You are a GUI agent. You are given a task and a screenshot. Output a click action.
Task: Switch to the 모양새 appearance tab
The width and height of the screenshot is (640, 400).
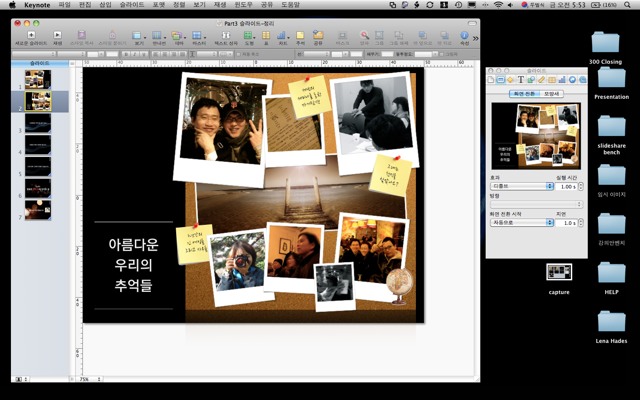551,94
